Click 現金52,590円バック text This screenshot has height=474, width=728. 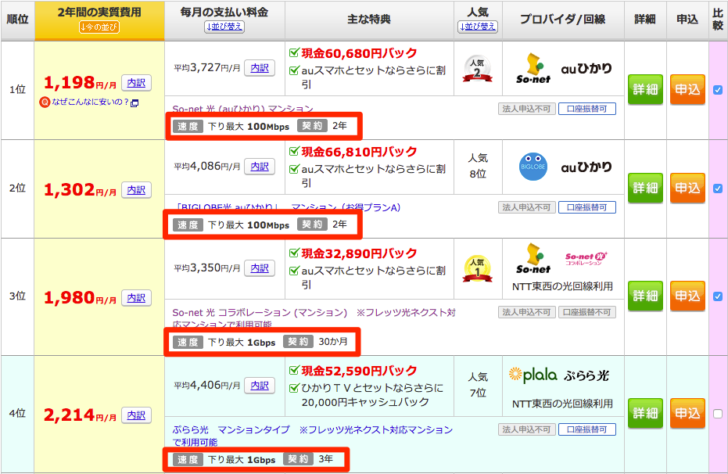coord(359,370)
